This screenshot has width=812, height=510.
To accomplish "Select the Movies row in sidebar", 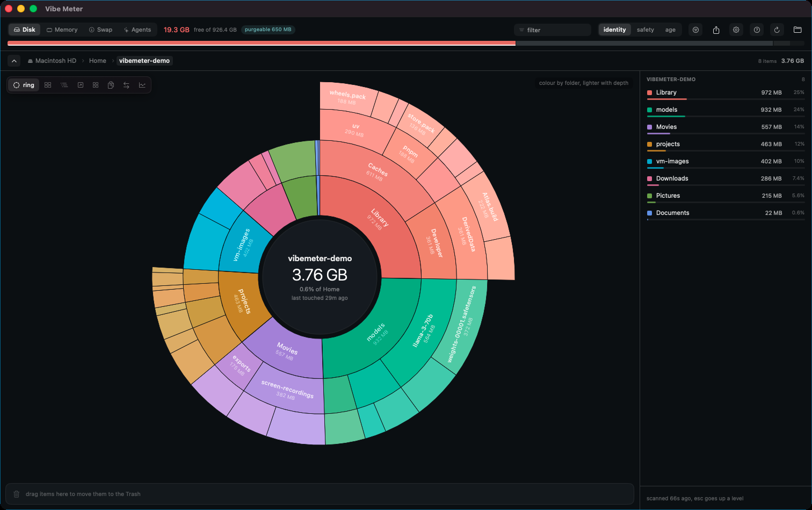I will (x=726, y=128).
